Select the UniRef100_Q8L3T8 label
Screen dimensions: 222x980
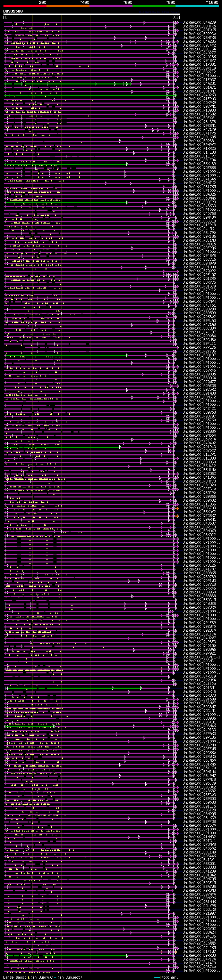(x=199, y=122)
